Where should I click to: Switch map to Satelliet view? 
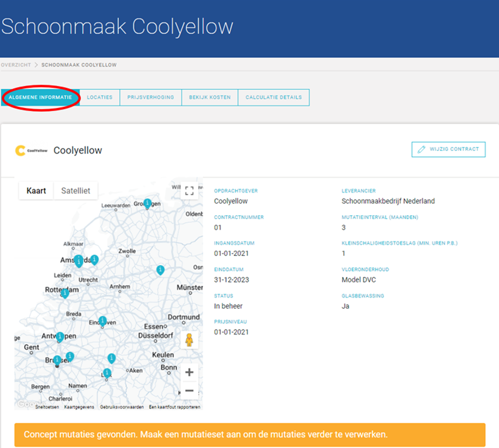tap(76, 190)
